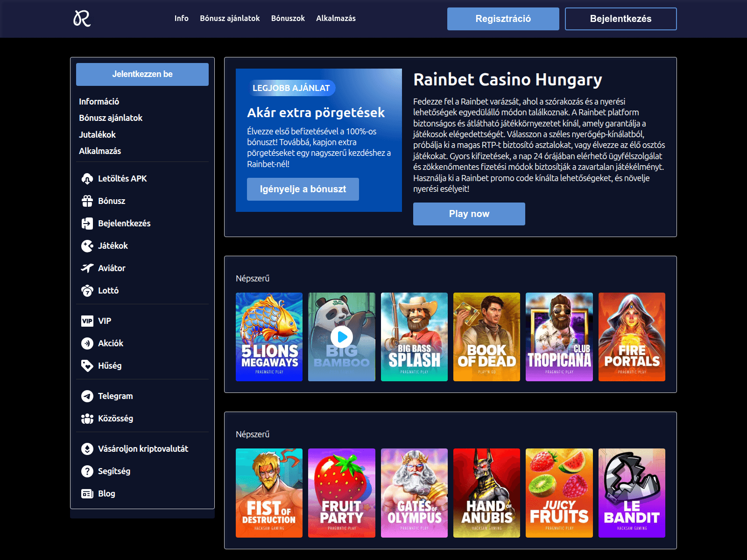Open the Juicy Fruits game thumbnail
This screenshot has height=560, width=747.
pyautogui.click(x=559, y=493)
